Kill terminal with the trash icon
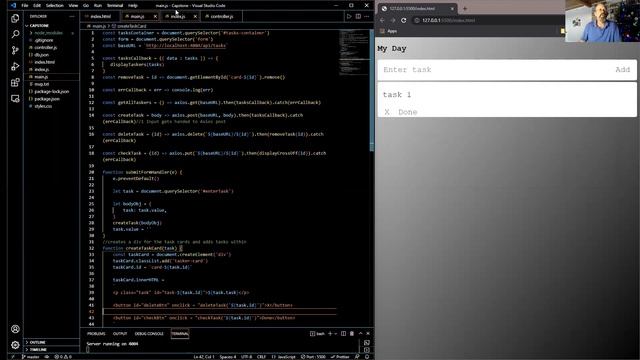Viewport: 640px width, 360px height. pyautogui.click(x=352, y=333)
